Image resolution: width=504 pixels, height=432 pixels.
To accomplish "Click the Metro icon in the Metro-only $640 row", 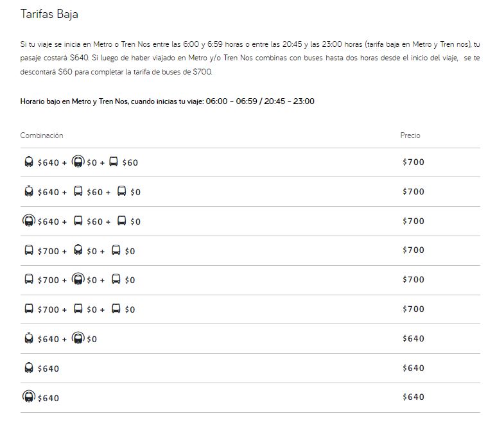I will coord(29,368).
